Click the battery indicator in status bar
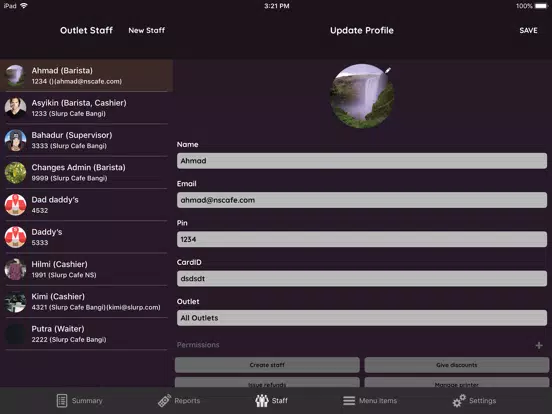 [541, 6]
